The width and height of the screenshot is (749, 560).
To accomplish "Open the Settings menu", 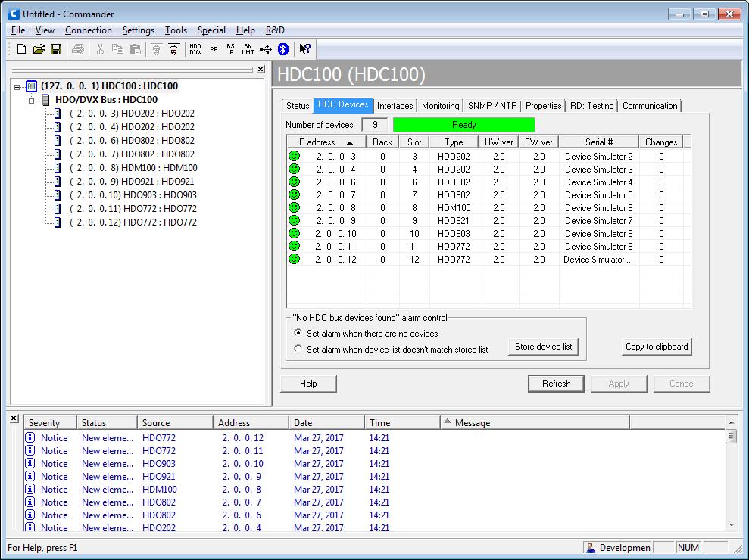I will click(x=138, y=30).
